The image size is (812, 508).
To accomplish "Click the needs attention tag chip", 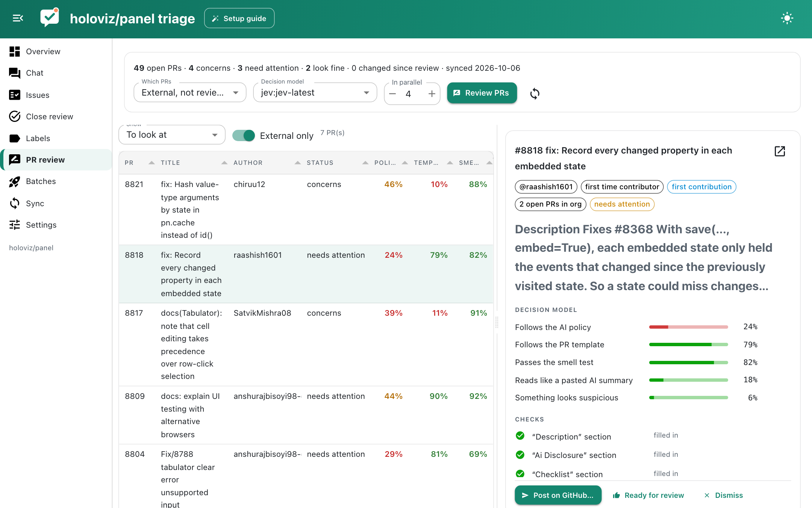I will [x=622, y=204].
